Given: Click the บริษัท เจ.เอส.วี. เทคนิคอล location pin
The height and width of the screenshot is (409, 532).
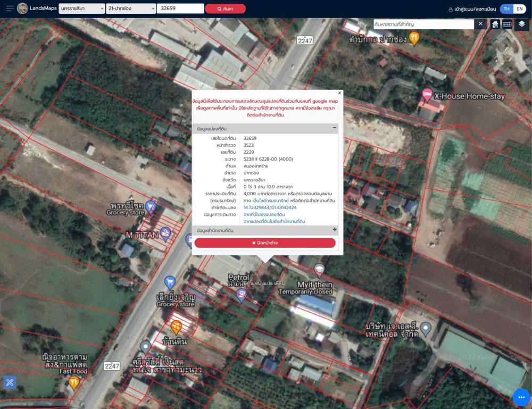Looking at the screenshot, I should [x=426, y=328].
